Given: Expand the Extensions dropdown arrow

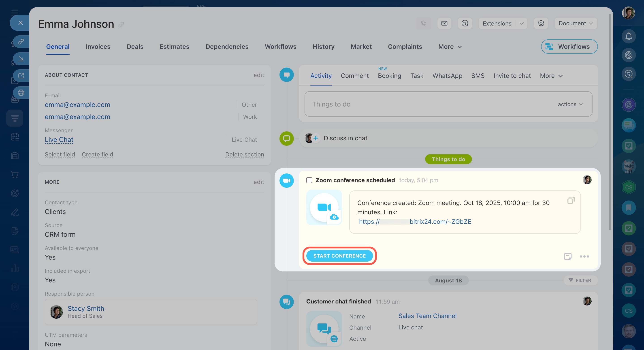Looking at the screenshot, I should coord(522,23).
